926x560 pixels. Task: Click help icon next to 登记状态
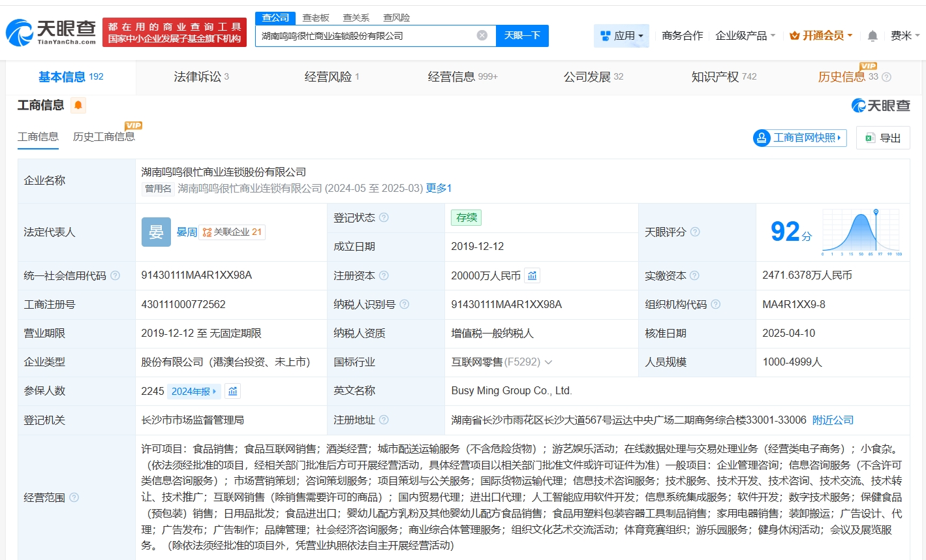click(384, 217)
